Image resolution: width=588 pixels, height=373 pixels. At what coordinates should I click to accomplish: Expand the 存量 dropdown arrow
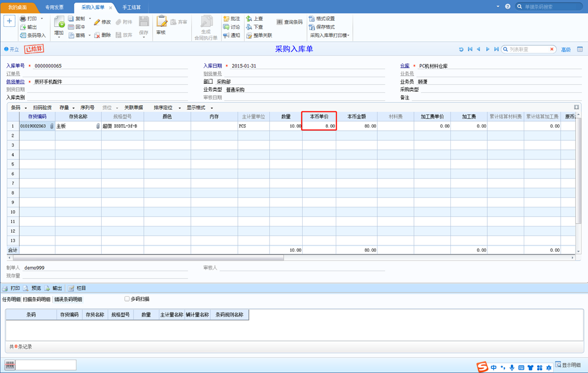coord(73,108)
